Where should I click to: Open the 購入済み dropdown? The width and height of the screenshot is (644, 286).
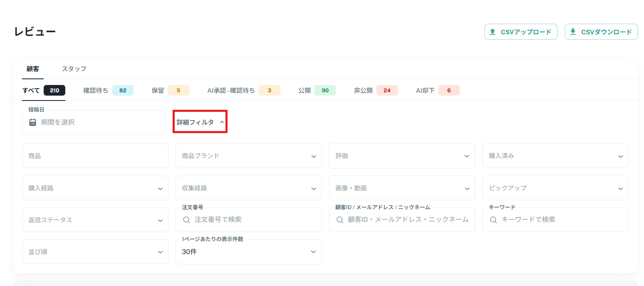[x=555, y=156]
